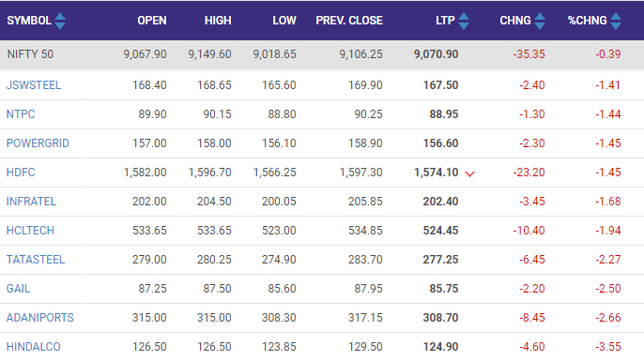This screenshot has width=644, height=361.
Task: Click the red down indicator beside HDFC LTP
Action: coord(469,174)
